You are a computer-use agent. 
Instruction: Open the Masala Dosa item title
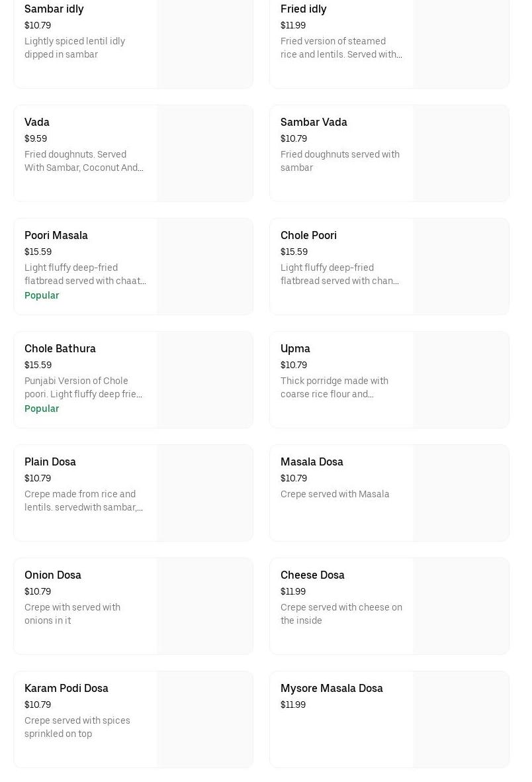pos(312,462)
